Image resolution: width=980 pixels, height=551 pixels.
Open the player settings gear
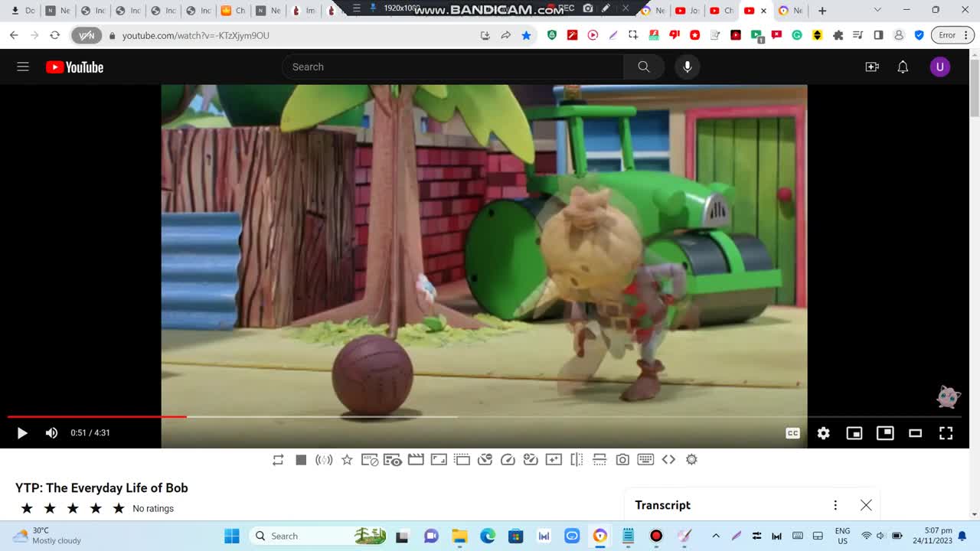(823, 433)
